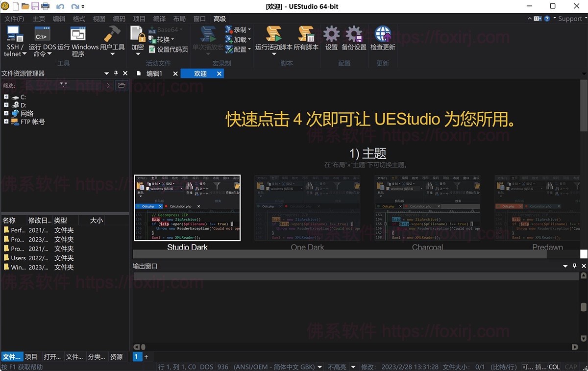Unpin the 输出窗口 panel
This screenshot has width=588, height=371.
(574, 266)
